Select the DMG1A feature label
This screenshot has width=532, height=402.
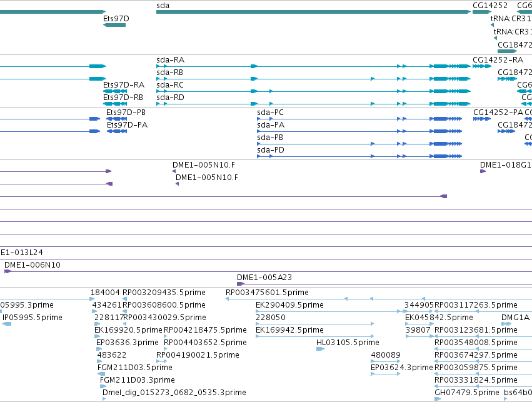pyautogui.click(x=515, y=318)
